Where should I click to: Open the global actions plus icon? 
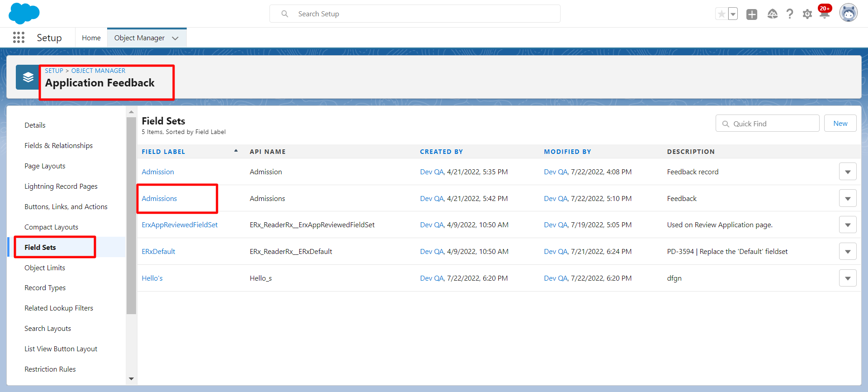[751, 14]
